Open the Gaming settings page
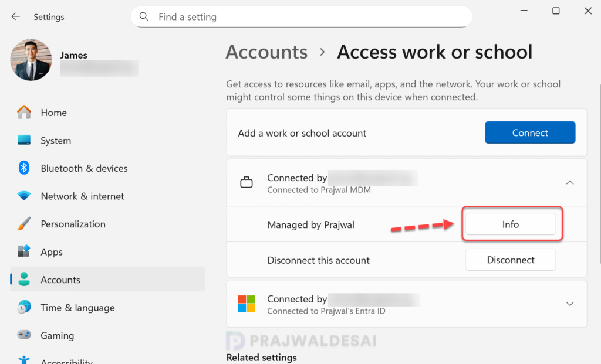 tap(107, 336)
